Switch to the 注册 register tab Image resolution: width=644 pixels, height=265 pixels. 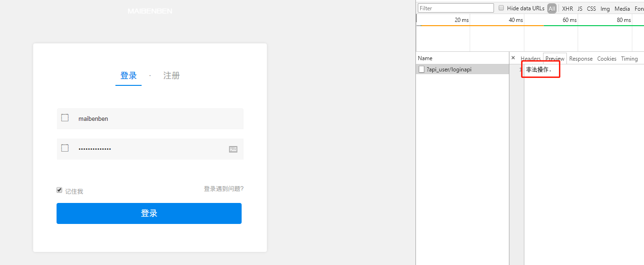(x=172, y=76)
